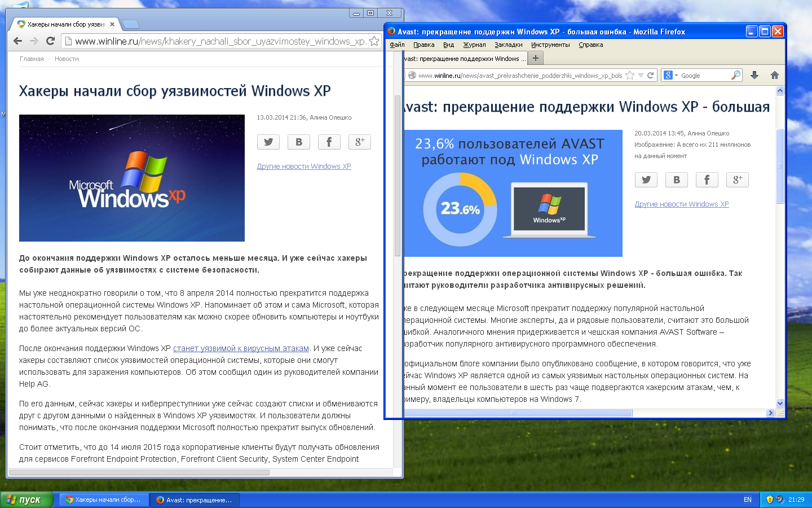The width and height of the screenshot is (812, 508).
Task: Toggle the Firefox bookmark star in URL bar
Action: (x=630, y=75)
